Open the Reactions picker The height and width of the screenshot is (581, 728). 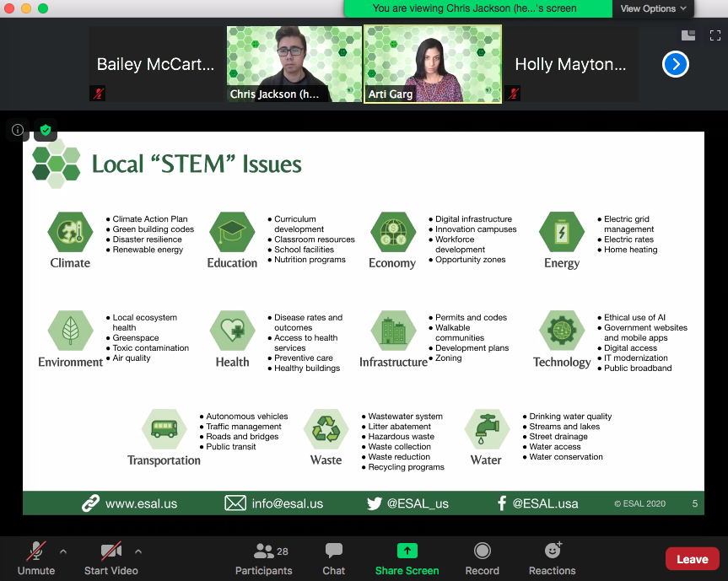552,557
